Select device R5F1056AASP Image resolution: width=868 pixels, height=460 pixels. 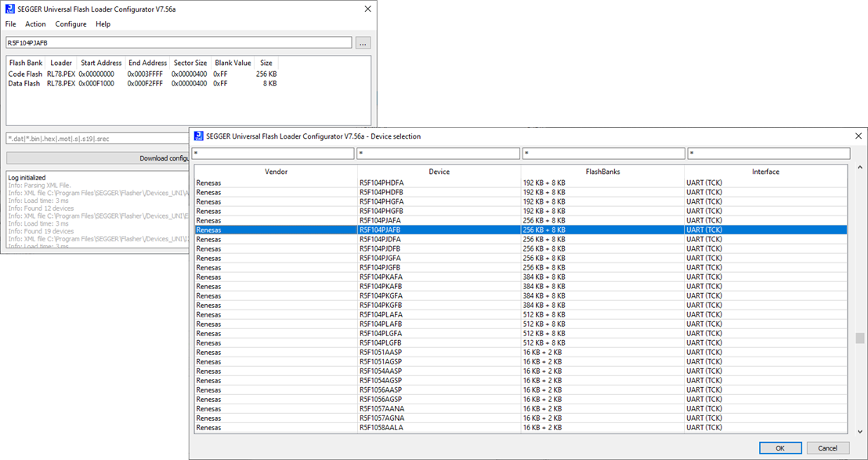[x=521, y=389]
